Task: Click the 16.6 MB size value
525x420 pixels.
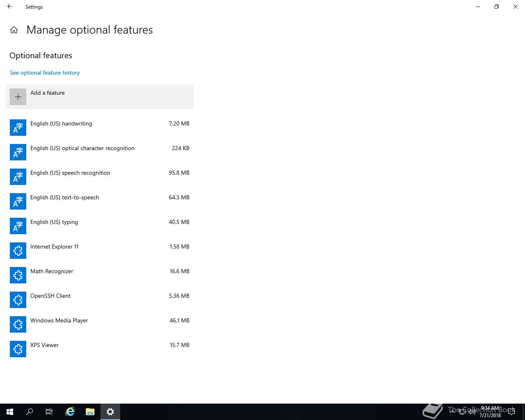Action: point(179,271)
